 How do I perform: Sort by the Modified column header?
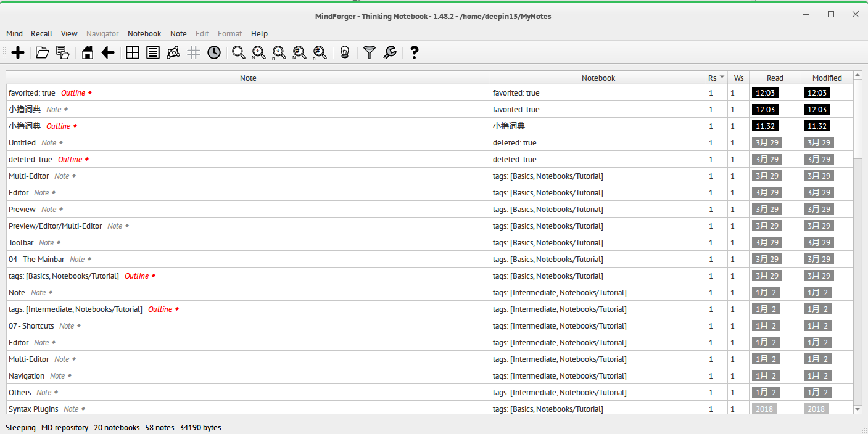(x=827, y=78)
